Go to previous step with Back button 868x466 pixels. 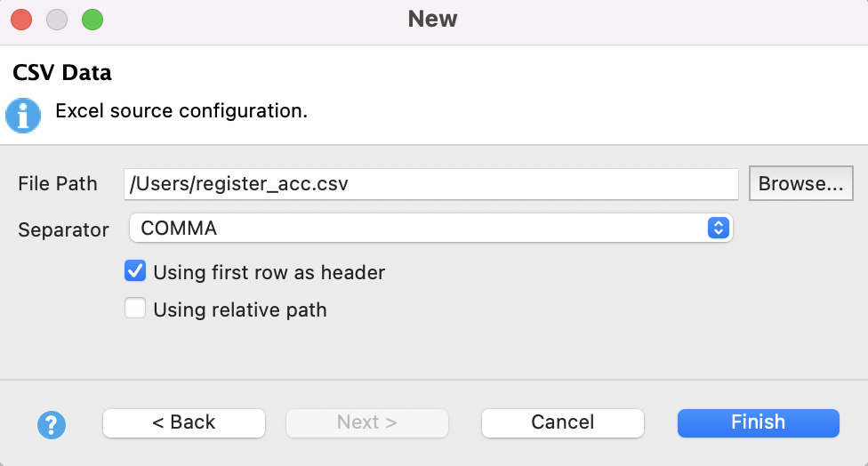(x=184, y=422)
